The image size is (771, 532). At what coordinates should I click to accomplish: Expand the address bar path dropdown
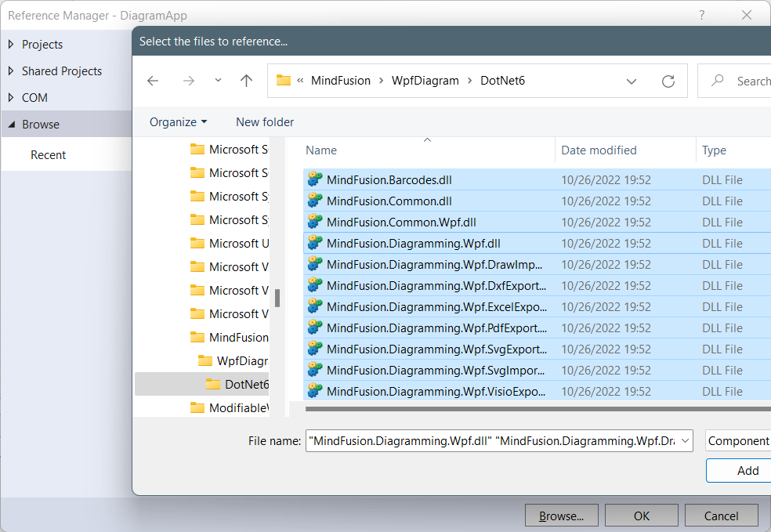click(632, 81)
